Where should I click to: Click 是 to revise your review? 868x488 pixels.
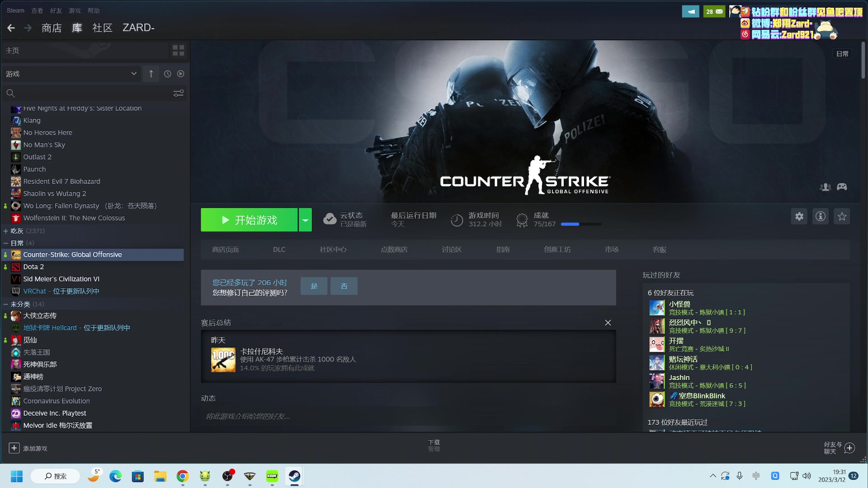point(314,286)
